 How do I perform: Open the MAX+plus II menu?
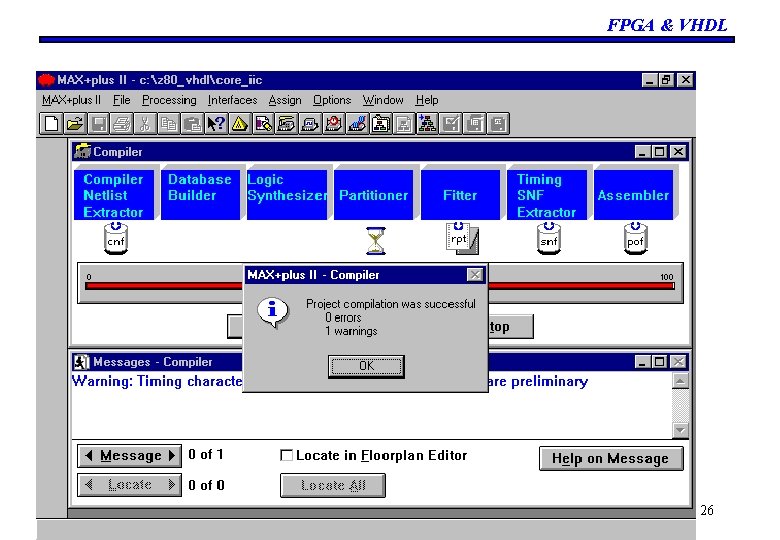[71, 100]
